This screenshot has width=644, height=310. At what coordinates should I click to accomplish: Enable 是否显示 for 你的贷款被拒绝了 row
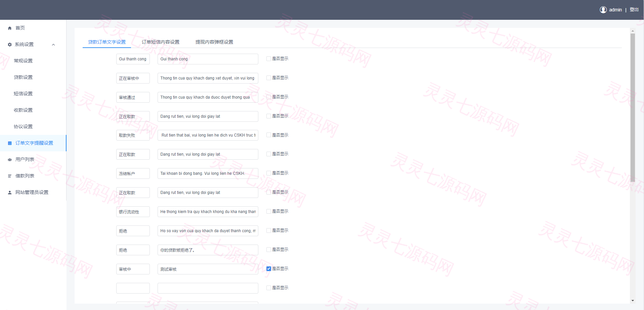coord(269,250)
